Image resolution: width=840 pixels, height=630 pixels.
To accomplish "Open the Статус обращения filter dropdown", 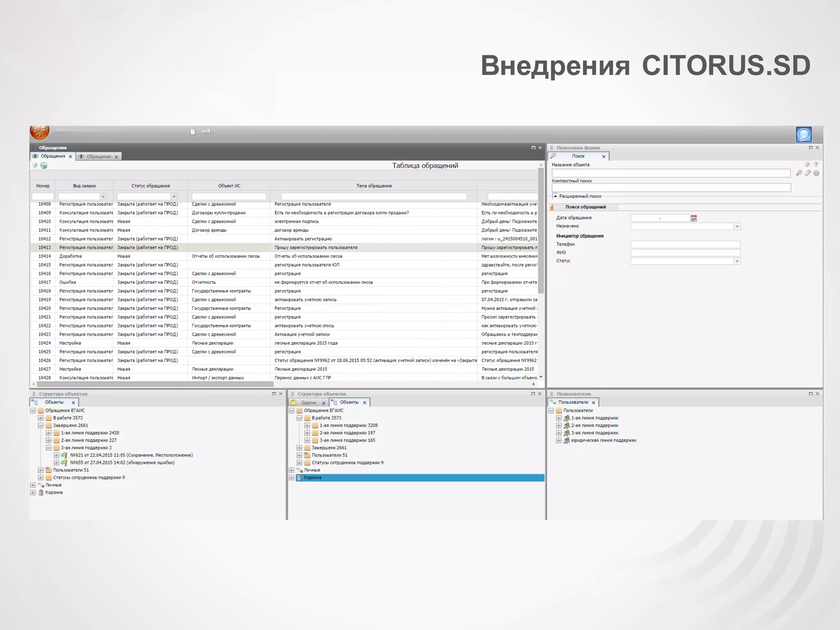I will click(x=174, y=197).
